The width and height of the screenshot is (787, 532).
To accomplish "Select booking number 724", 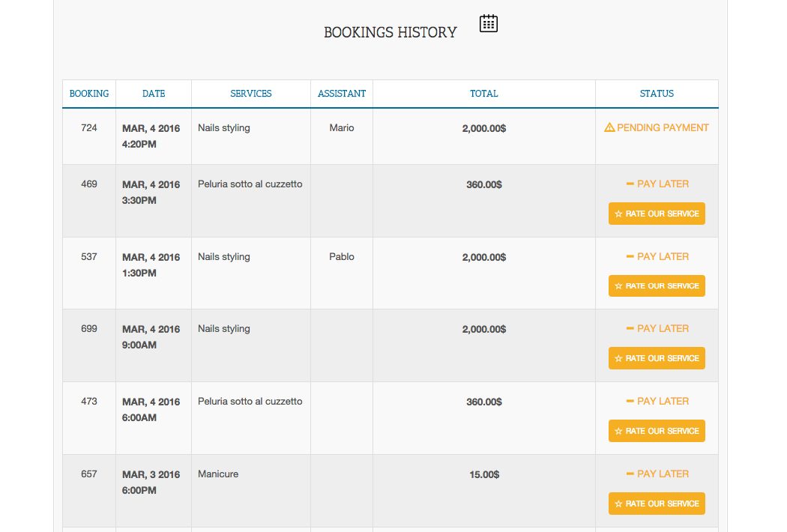I will pos(89,128).
